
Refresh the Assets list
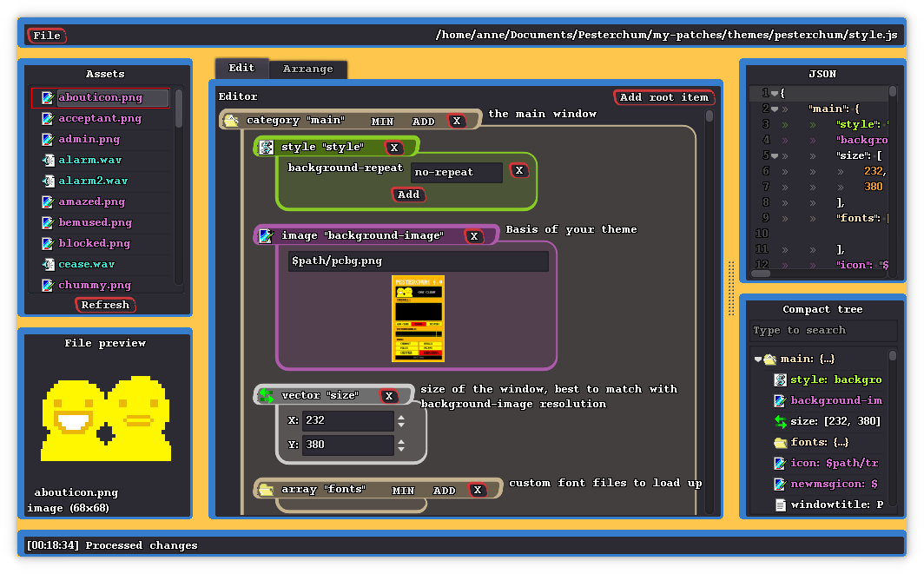[105, 304]
